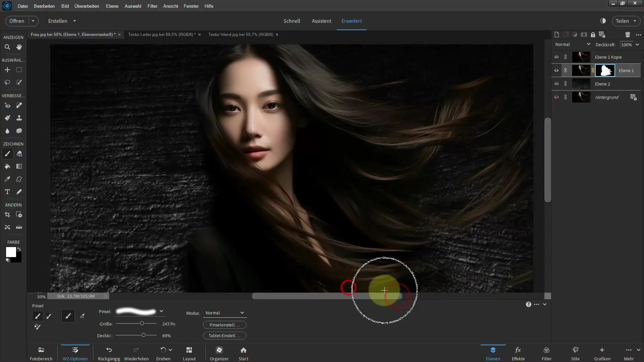
Task: Adjust the Größe brush size slider
Action: click(x=142, y=323)
